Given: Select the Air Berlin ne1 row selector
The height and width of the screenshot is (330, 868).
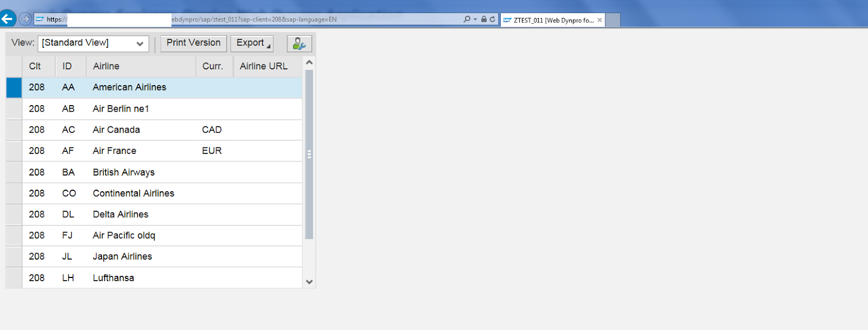Looking at the screenshot, I should (14, 109).
